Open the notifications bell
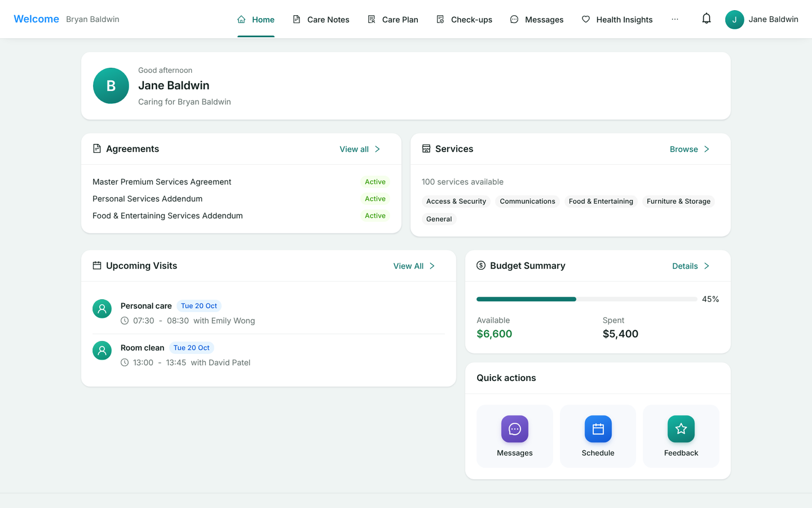Viewport: 812px width, 508px height. (707, 19)
